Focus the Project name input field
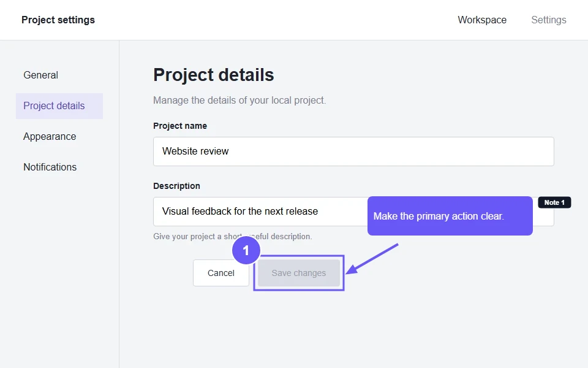588x368 pixels. tap(353, 151)
